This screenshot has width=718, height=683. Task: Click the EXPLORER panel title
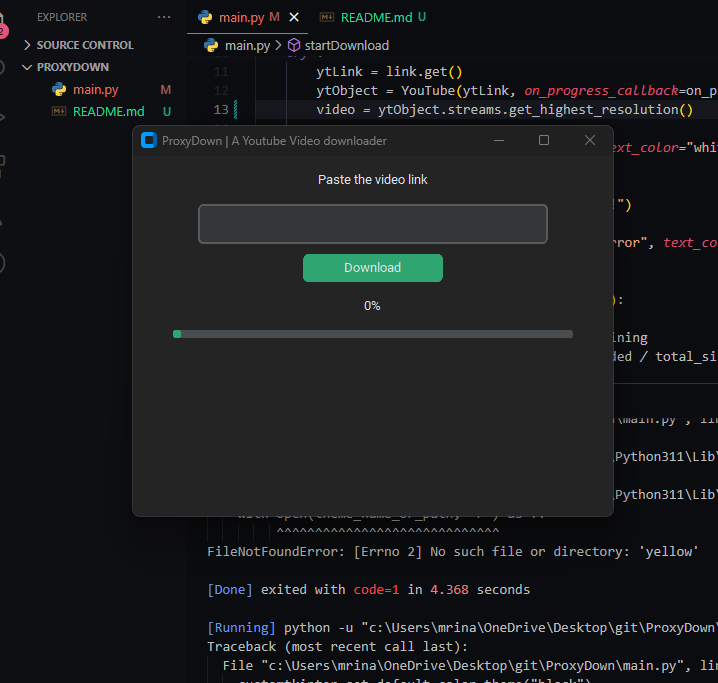point(62,17)
